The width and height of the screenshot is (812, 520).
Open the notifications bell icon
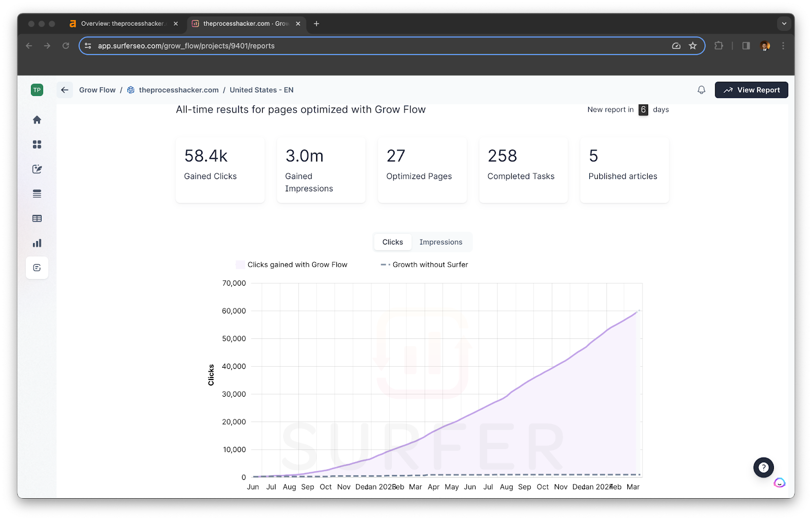(x=701, y=90)
